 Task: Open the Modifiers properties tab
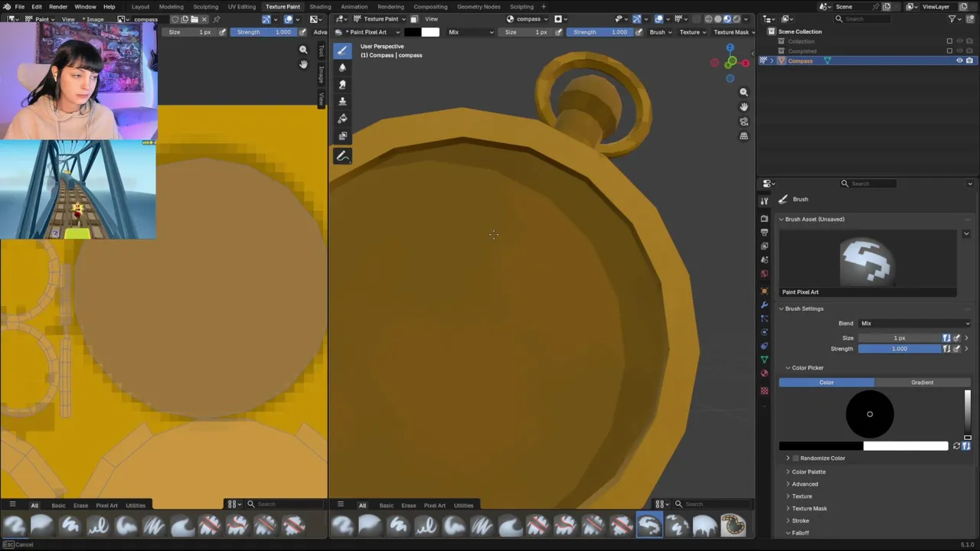coord(764,305)
